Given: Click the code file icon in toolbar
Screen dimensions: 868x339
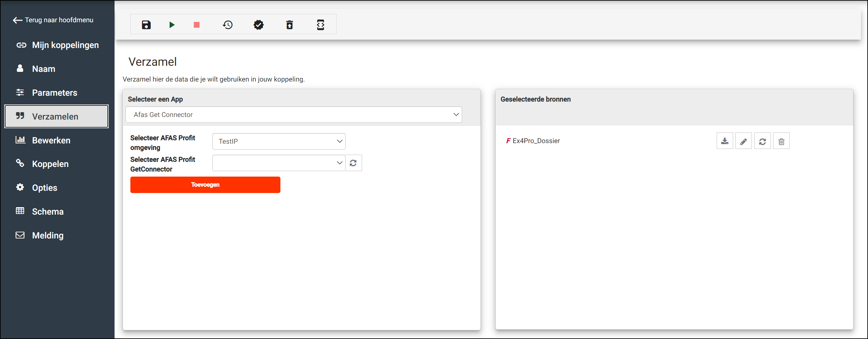Looking at the screenshot, I should (320, 24).
